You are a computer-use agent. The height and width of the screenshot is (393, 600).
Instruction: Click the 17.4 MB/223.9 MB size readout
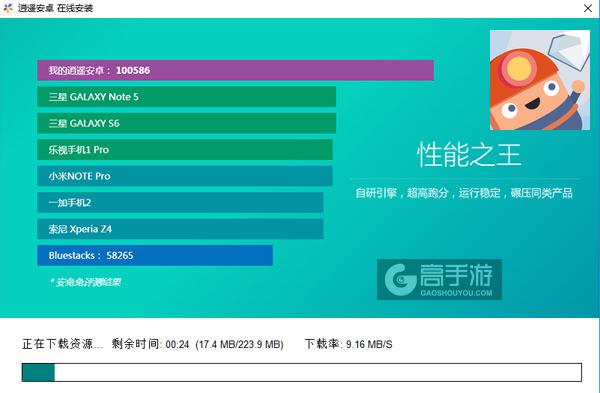pos(239,344)
